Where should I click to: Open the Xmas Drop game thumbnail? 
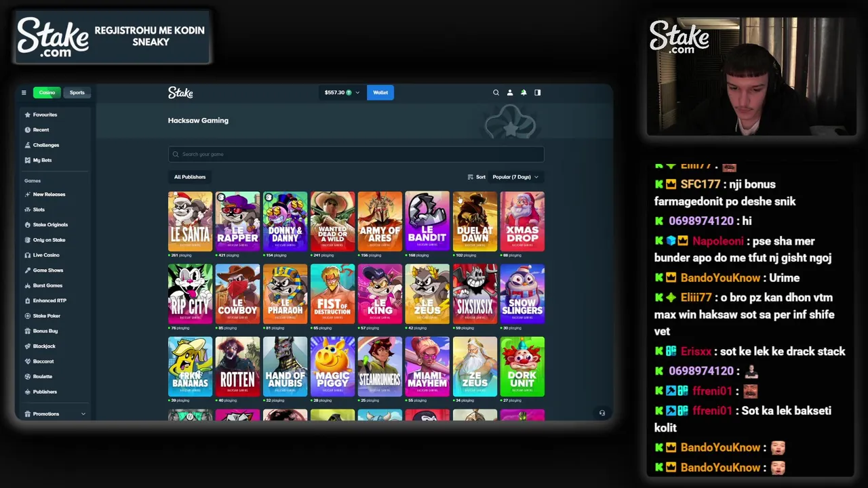[522, 221]
